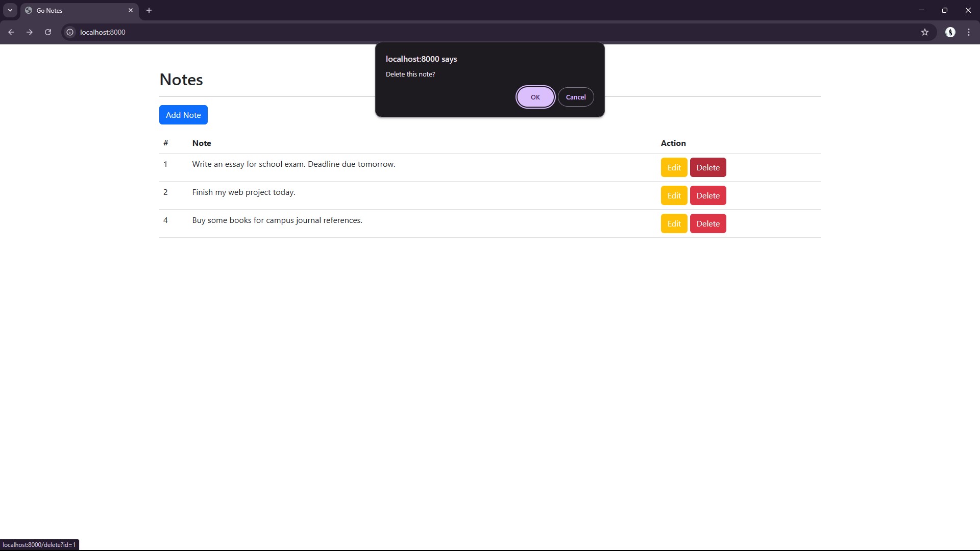
Task: Cancel the delete note dialog
Action: point(576,97)
